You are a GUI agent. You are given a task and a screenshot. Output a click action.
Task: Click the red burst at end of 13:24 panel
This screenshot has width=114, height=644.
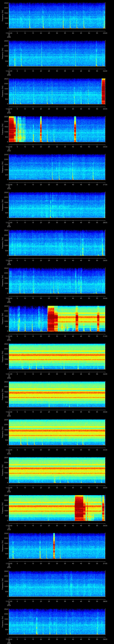pos(103,91)
